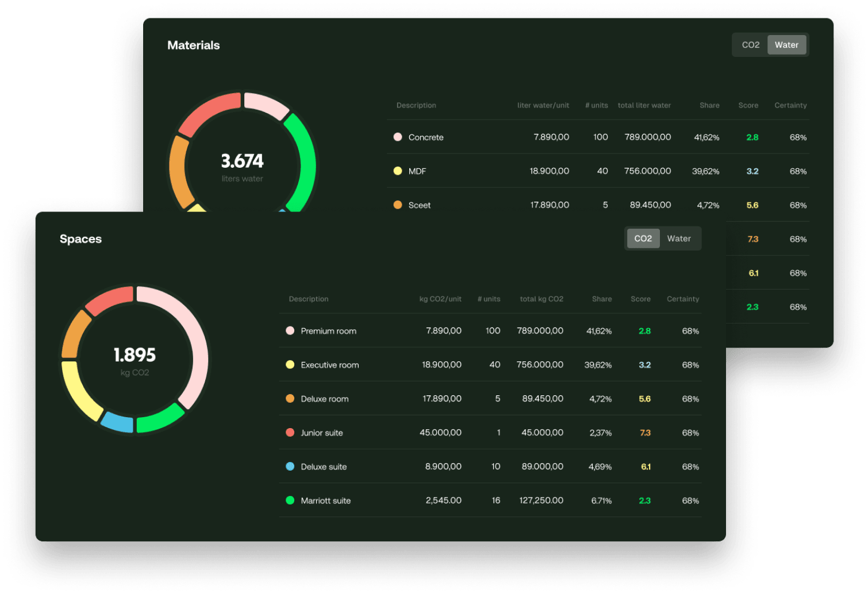
Task: Click the yellow dot next to Executive room
Action: coord(290,364)
